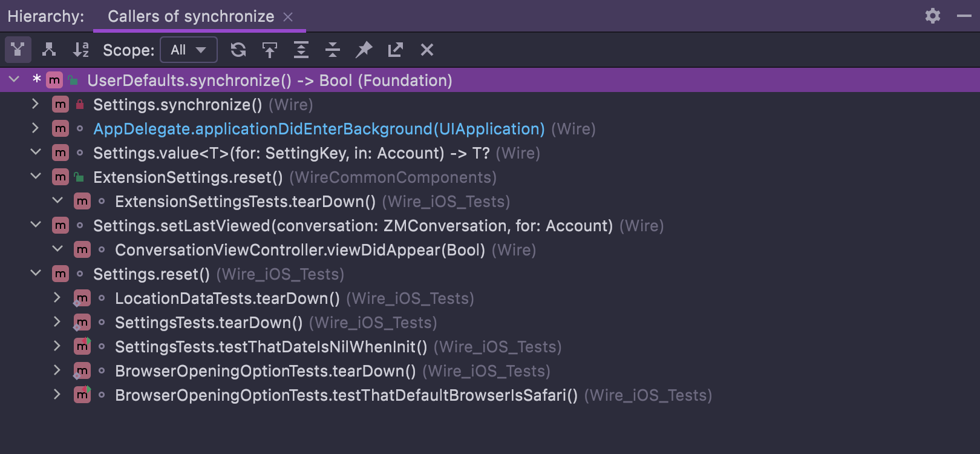Open AppDelegate.applicationDidEnterBackground link
The height and width of the screenshot is (454, 980).
(319, 129)
